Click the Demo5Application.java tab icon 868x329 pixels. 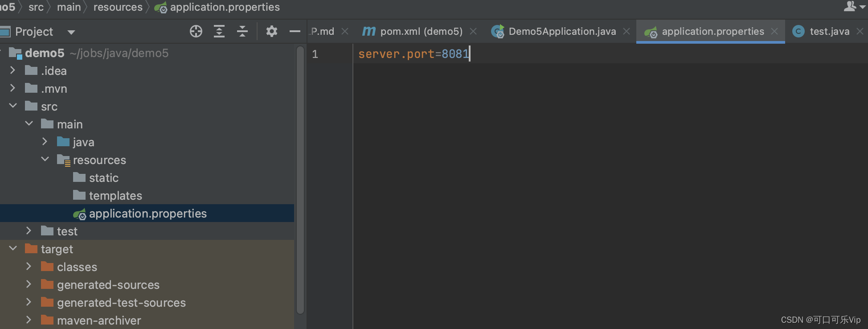[x=498, y=31]
